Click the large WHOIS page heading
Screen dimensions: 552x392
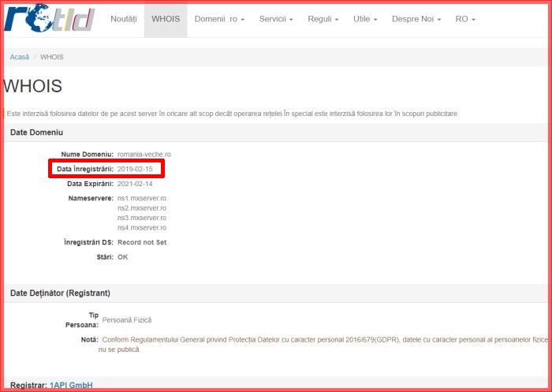(33, 86)
